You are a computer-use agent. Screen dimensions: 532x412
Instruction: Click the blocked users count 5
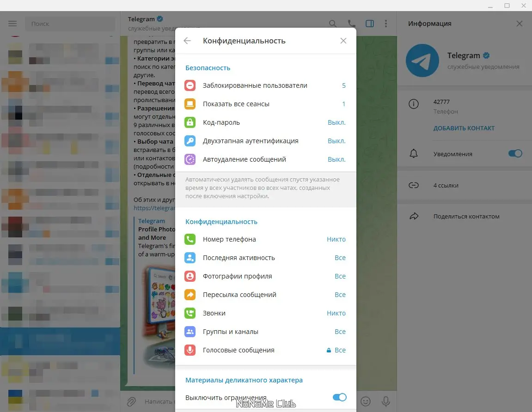click(x=344, y=85)
